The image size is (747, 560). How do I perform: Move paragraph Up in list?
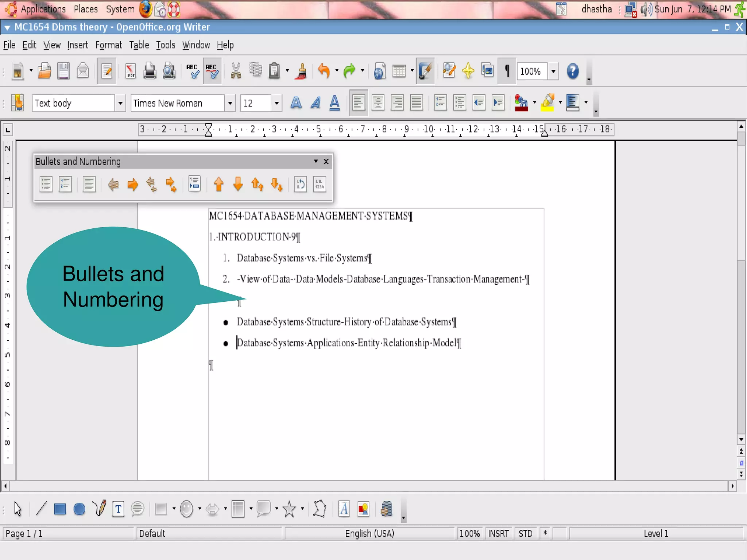coord(219,184)
